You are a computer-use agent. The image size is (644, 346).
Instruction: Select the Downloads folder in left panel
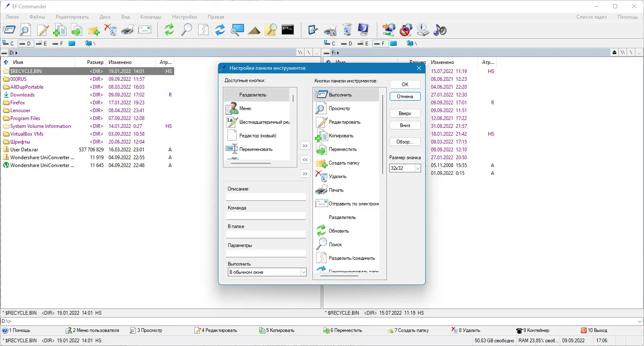[22, 95]
